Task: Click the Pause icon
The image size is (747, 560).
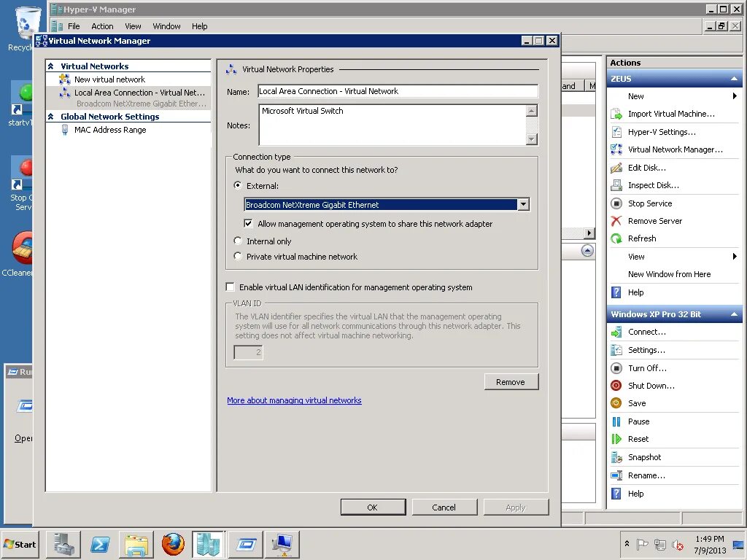Action: (616, 421)
